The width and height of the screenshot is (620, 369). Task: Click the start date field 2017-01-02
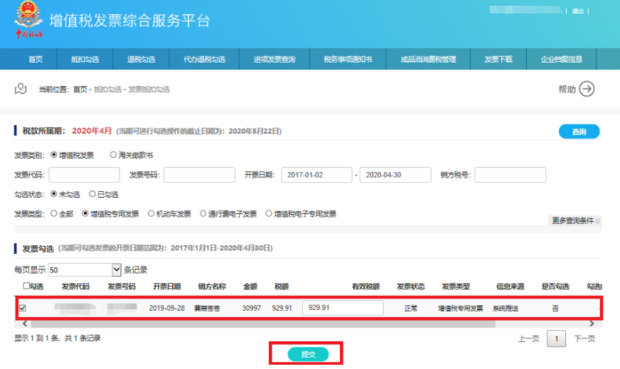tap(317, 175)
